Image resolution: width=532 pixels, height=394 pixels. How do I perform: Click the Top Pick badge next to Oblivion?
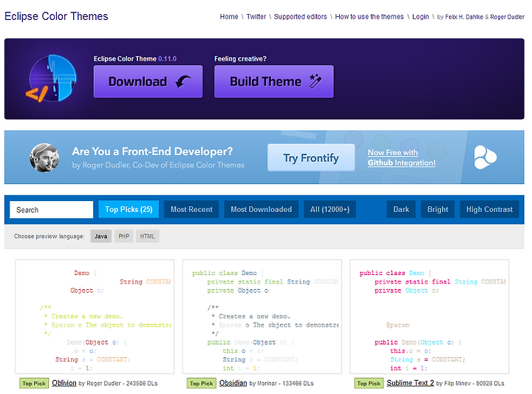click(34, 384)
